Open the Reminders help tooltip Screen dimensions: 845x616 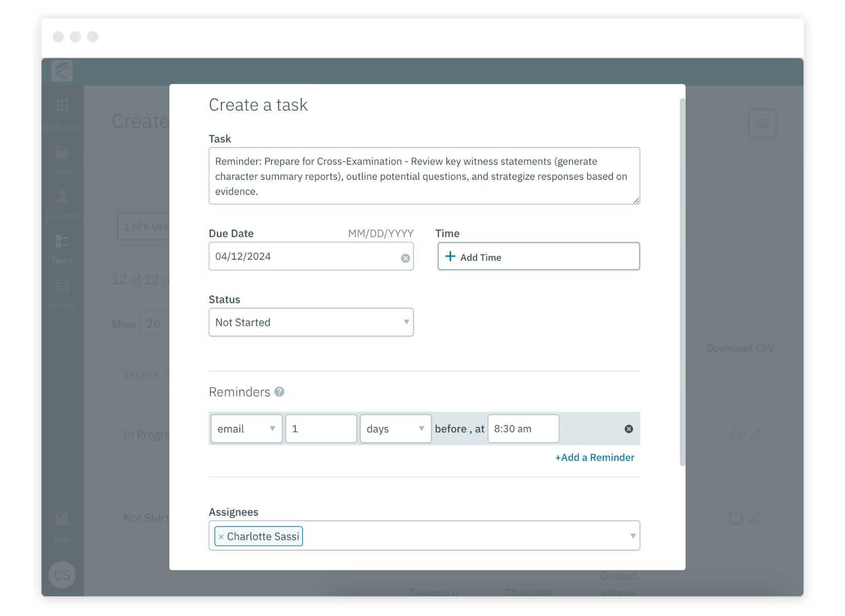[279, 391]
